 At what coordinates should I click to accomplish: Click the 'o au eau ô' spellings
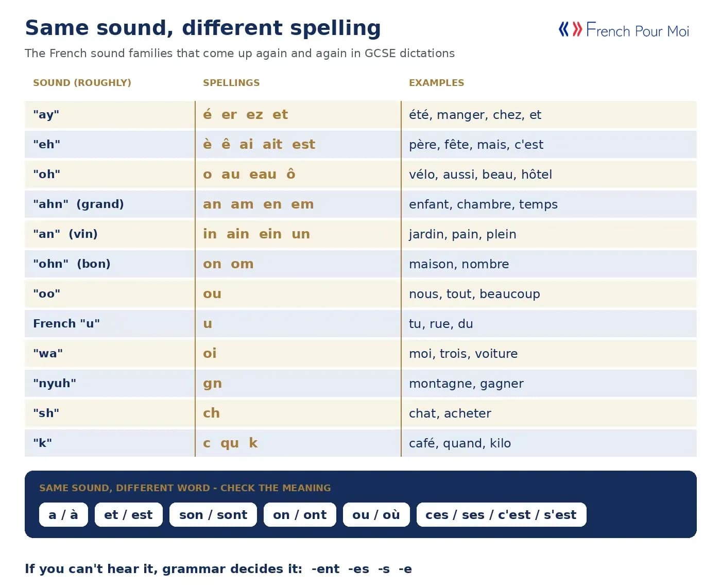coord(249,174)
